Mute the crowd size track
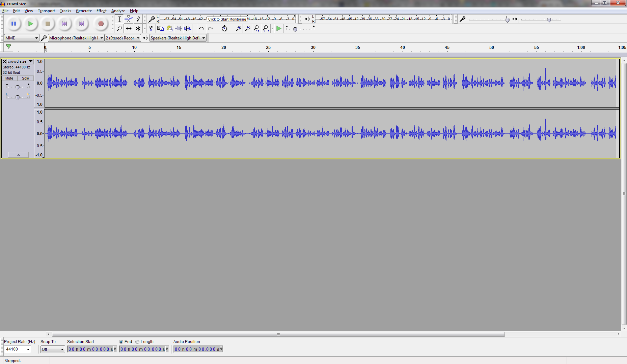The image size is (627, 364). pyautogui.click(x=9, y=78)
